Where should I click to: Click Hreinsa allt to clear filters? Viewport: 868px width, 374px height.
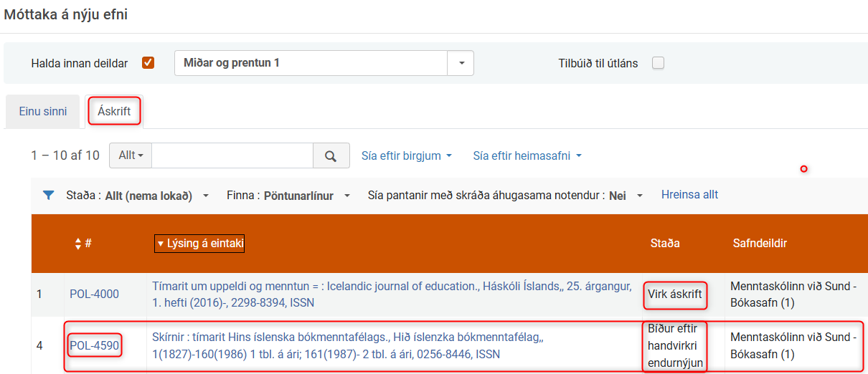coord(689,195)
